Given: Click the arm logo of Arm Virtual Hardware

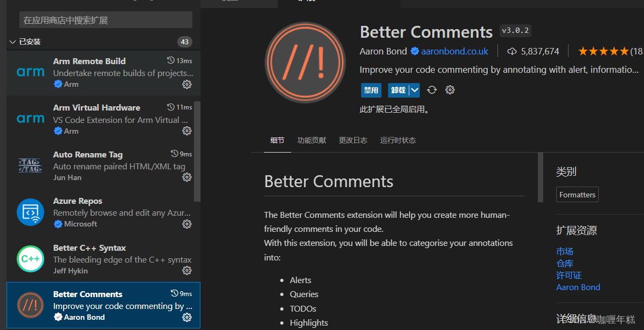Looking at the screenshot, I should 30,119.
